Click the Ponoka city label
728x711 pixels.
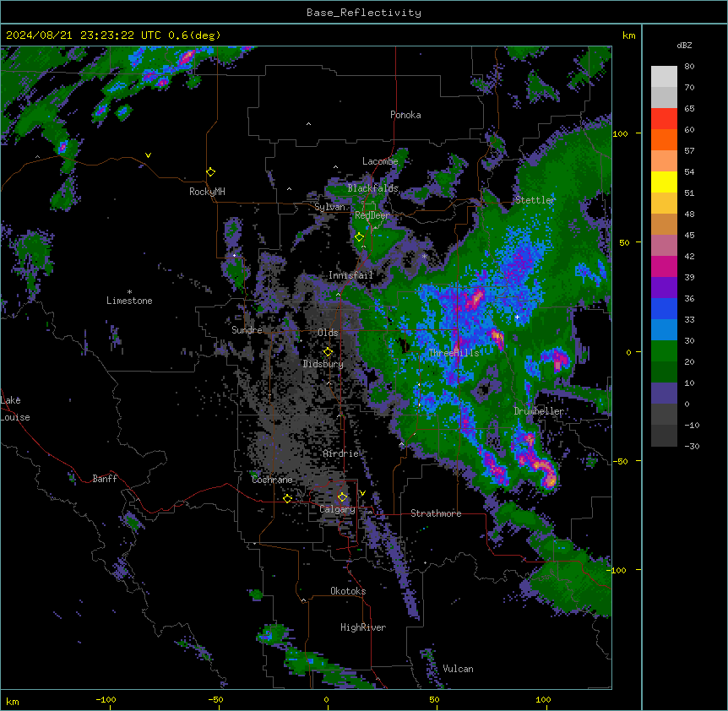(405, 115)
